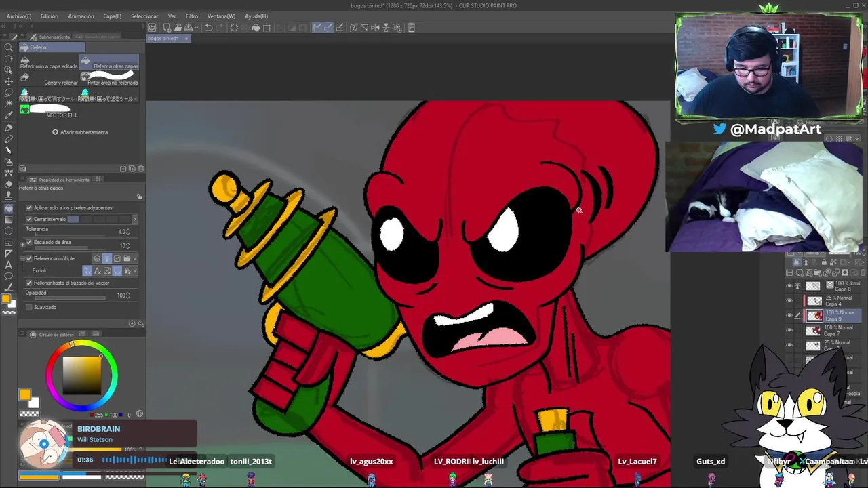Image resolution: width=868 pixels, height=488 pixels.
Task: Click 'Añadir subherramienta' button
Action: coord(80,132)
